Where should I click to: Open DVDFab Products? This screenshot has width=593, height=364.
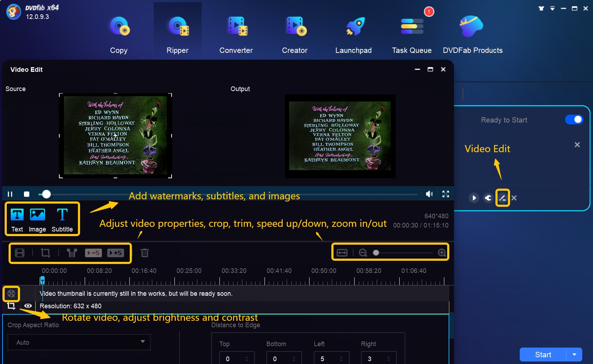473,35
